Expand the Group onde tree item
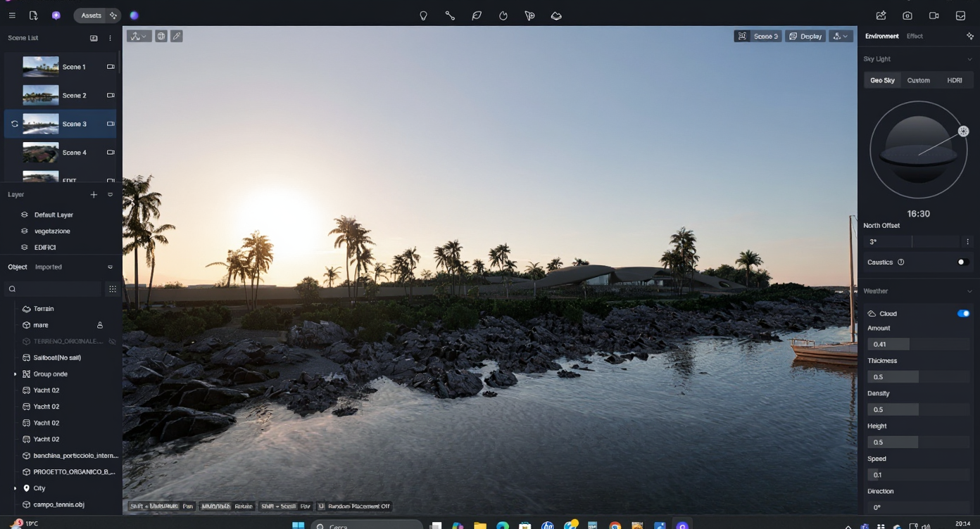Screen dimensions: 980x529 coord(15,374)
